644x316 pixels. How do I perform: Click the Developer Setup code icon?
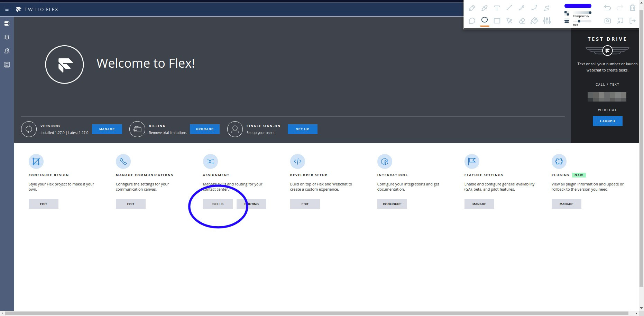297,161
